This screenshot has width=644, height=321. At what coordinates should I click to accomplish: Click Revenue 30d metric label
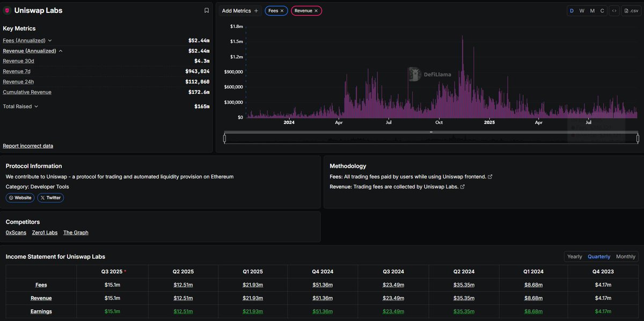coord(18,61)
